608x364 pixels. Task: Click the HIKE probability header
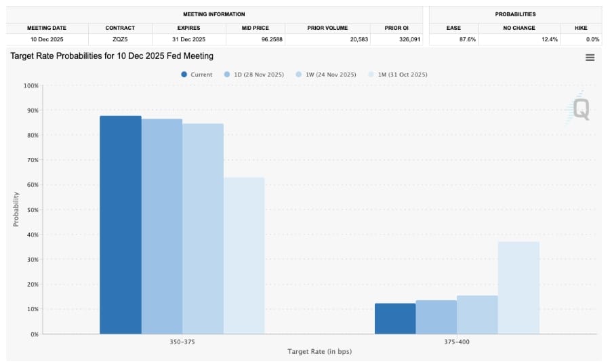[581, 28]
